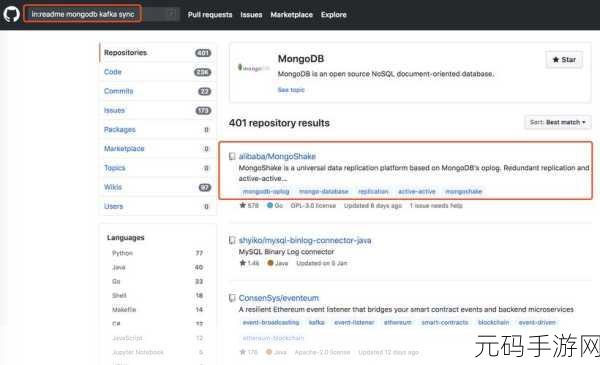Open shyiko/mysql-binlog-connector-java repository
Viewport: 600px width, 365px height.
click(305, 240)
